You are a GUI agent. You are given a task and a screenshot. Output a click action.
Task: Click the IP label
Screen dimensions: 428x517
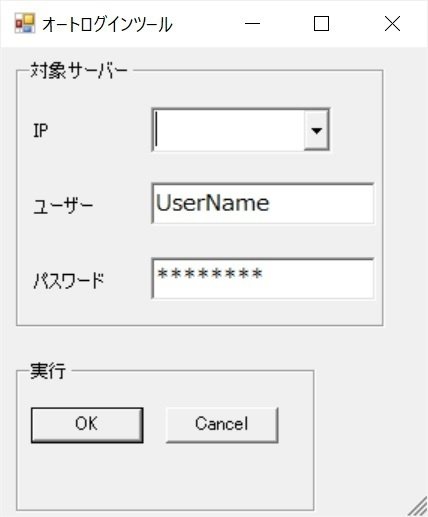[41, 130]
